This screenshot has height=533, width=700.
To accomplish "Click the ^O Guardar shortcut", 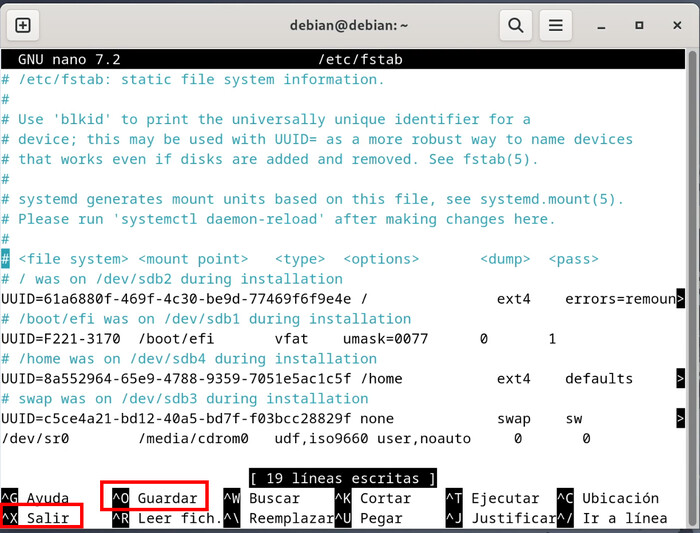I will (154, 498).
